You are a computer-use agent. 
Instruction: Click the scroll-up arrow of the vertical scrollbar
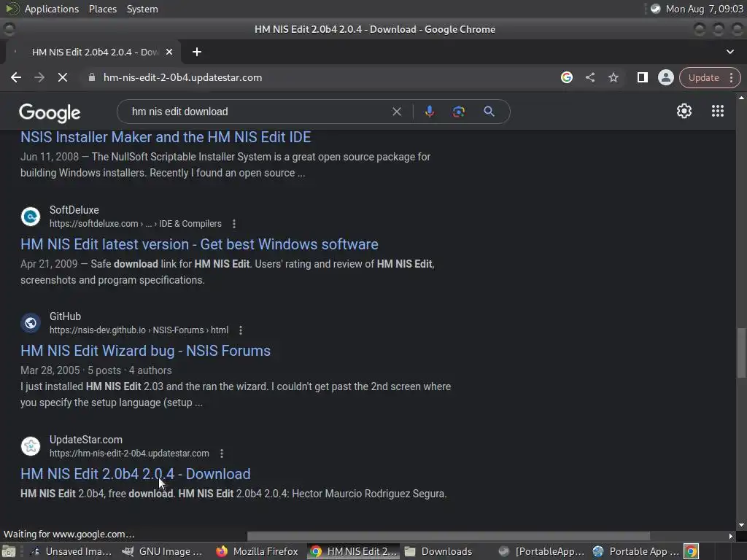(741, 97)
